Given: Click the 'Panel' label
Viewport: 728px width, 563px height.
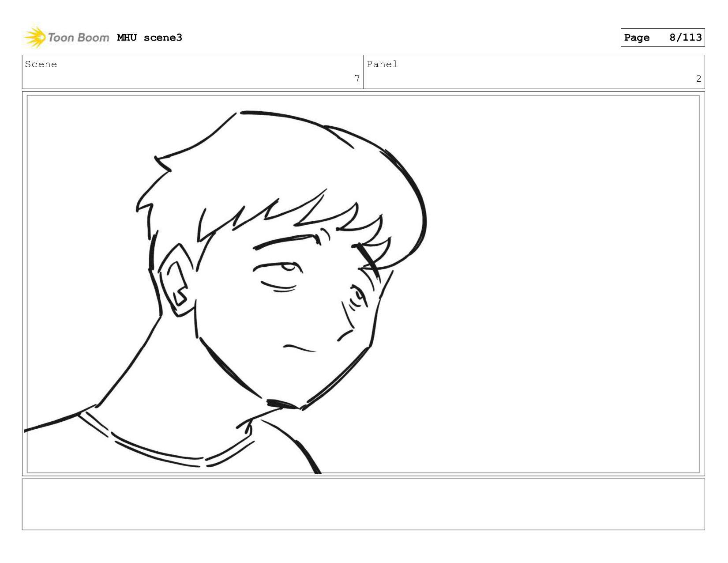Looking at the screenshot, I should pyautogui.click(x=382, y=64).
